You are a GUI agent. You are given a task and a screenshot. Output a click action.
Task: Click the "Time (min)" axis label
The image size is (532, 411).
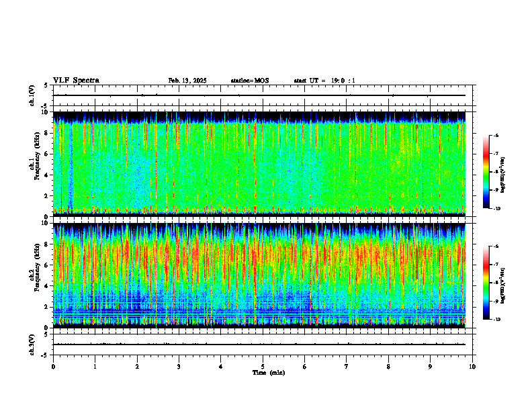(x=269, y=373)
